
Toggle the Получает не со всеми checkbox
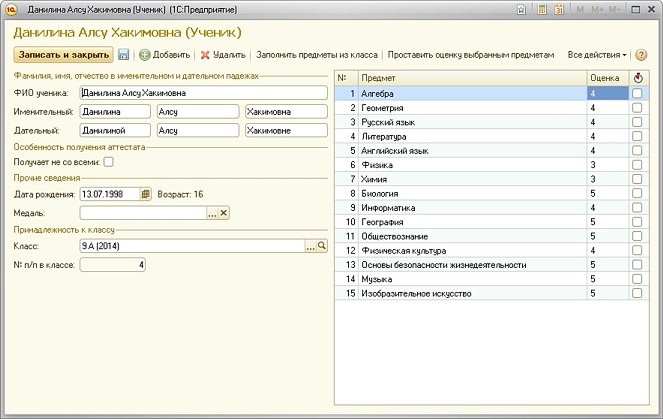pos(109,162)
